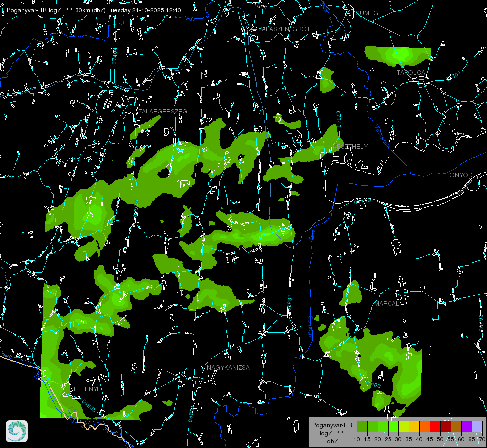Click the 10 value on the legend scale

(357, 440)
